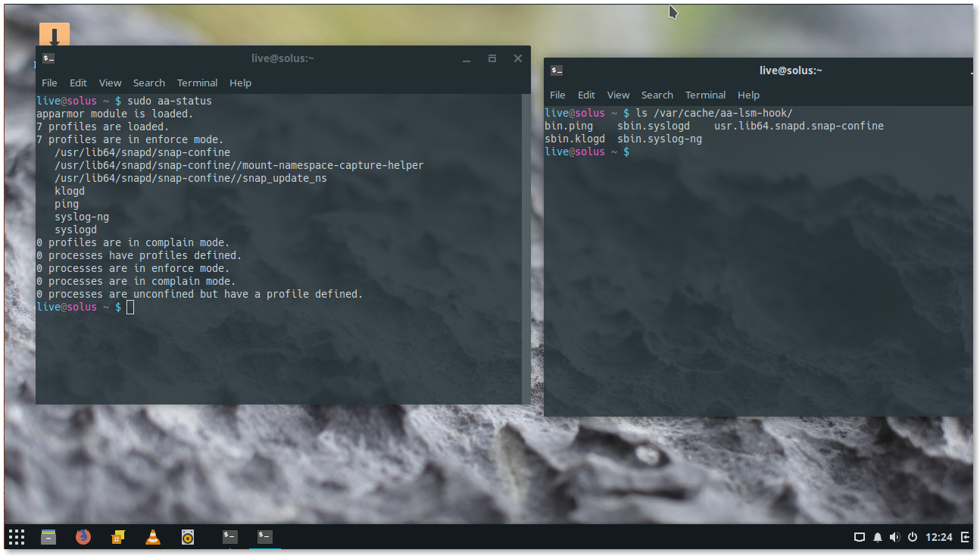
Task: Click the 'syslogd' profile line
Action: (76, 230)
